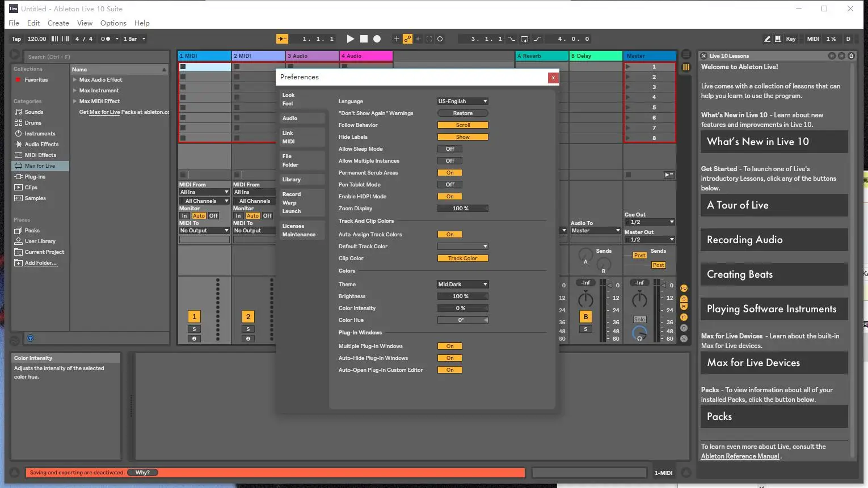This screenshot has height=488, width=868.
Task: Toggle MIDI Map Mode switch
Action: click(813, 39)
